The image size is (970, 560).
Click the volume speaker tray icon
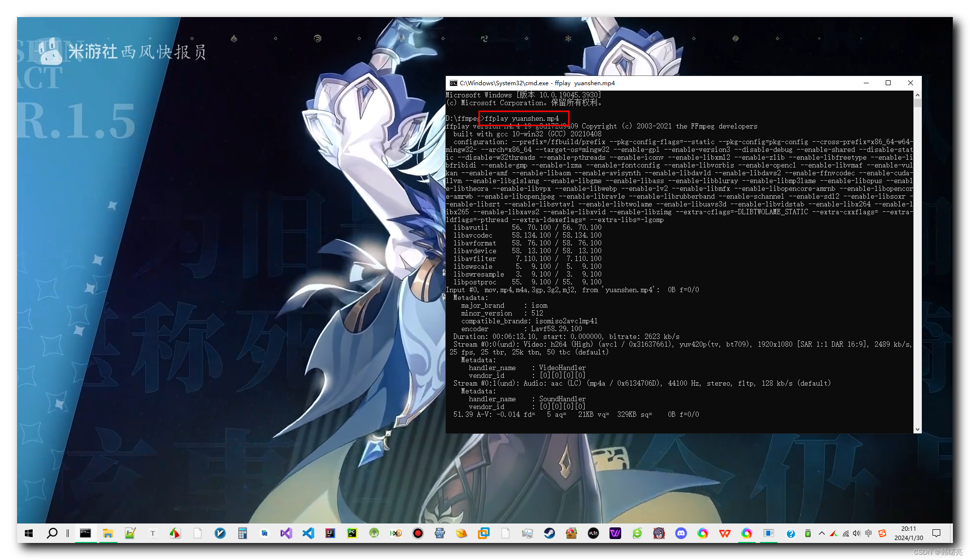pos(856,533)
